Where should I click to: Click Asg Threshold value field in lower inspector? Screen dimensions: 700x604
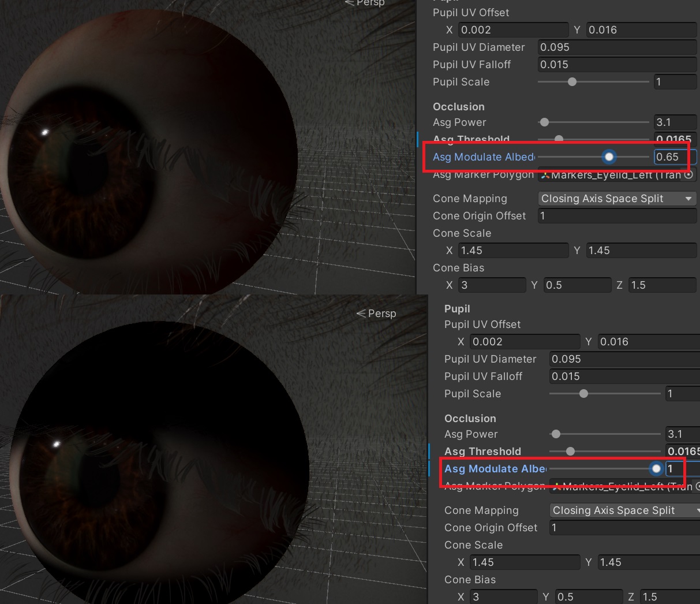click(683, 452)
